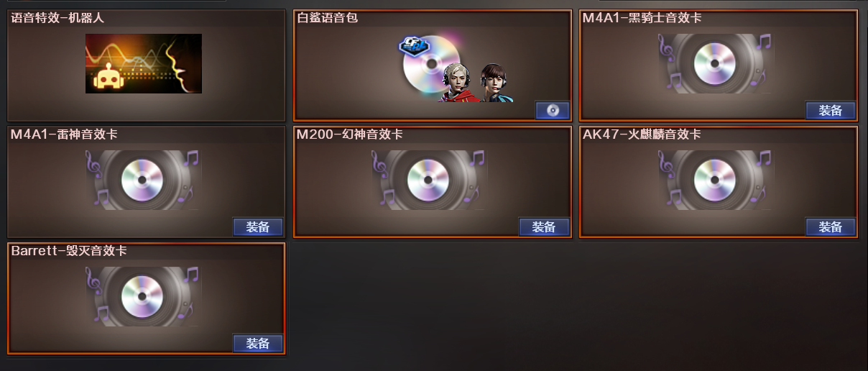Click the Barrett-毁灭音效卡 disc icon

tap(142, 296)
